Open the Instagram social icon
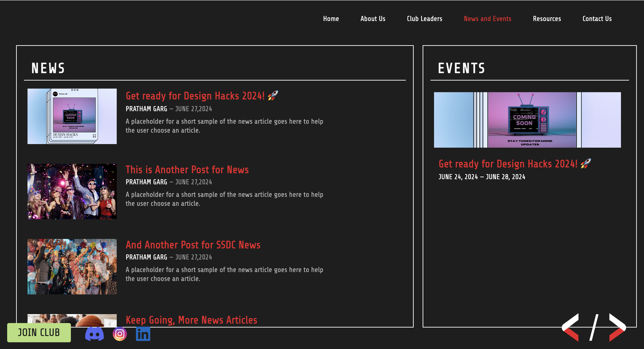The image size is (644, 349). (120, 334)
